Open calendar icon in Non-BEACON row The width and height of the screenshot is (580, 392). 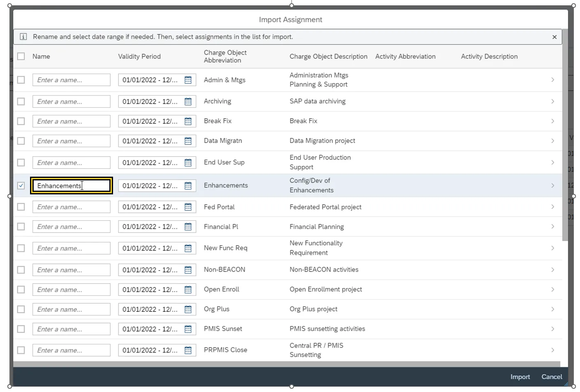pyautogui.click(x=188, y=270)
